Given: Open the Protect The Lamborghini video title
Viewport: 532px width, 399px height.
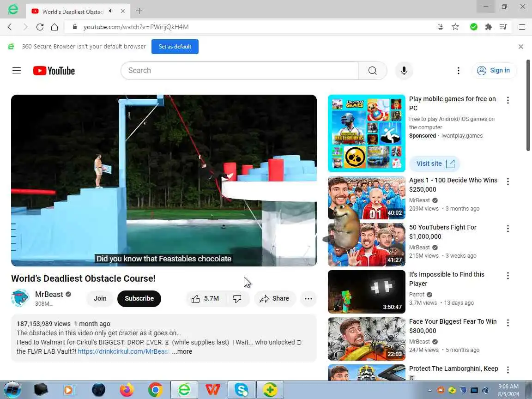Looking at the screenshot, I should click(453, 373).
